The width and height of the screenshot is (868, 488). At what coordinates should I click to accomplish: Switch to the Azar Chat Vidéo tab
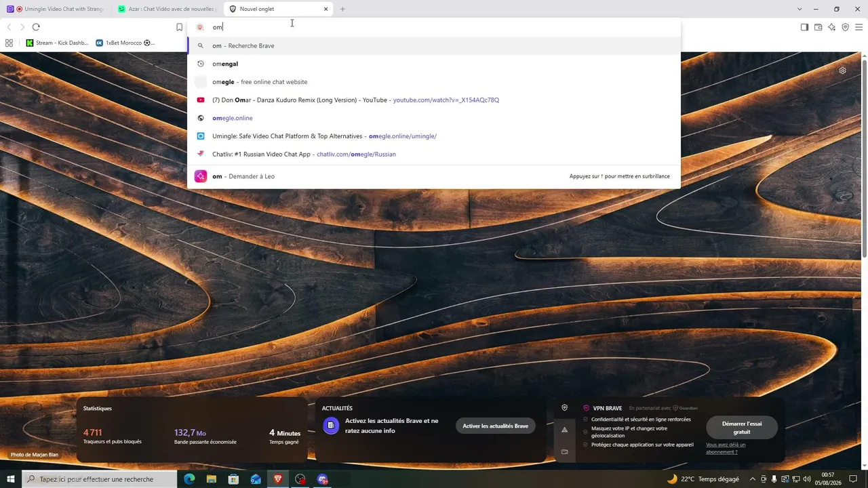[166, 9]
